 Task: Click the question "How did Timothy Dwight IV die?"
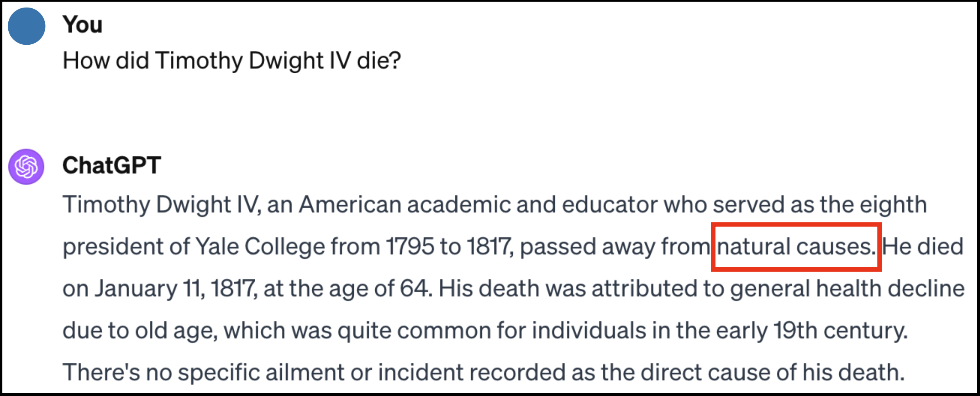point(232,61)
